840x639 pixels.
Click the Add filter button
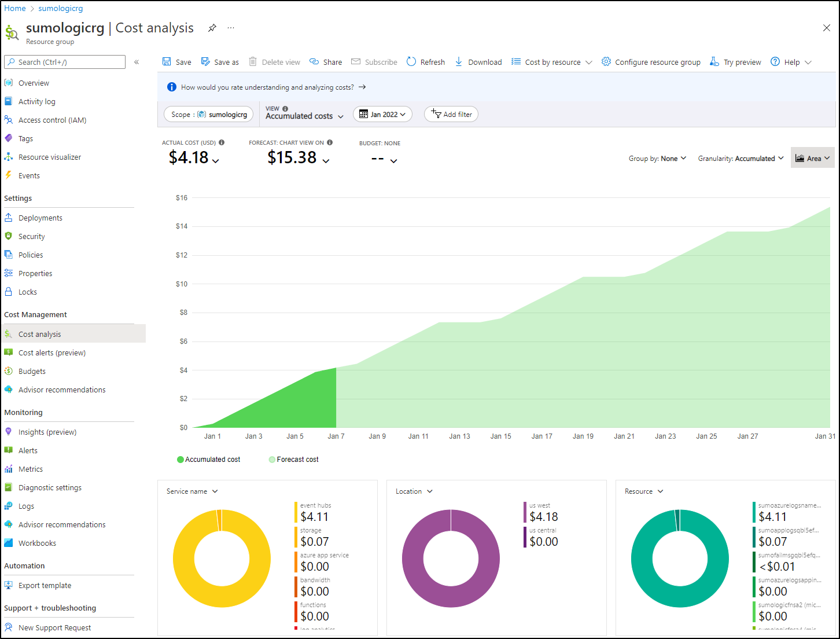451,114
